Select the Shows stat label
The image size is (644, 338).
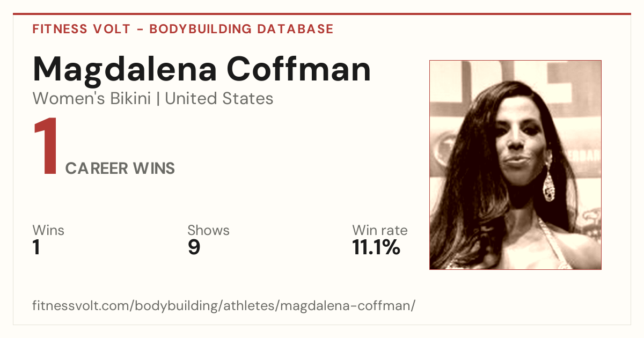coord(208,231)
